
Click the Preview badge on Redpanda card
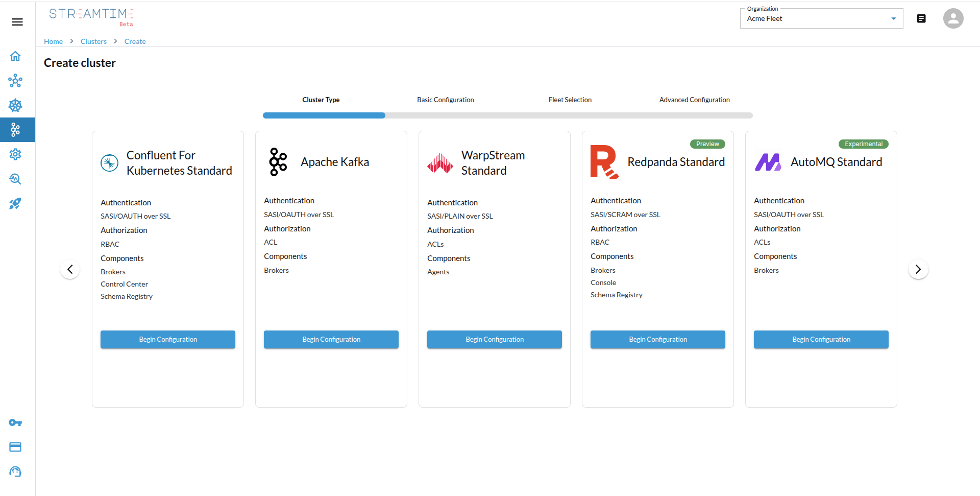[707, 144]
